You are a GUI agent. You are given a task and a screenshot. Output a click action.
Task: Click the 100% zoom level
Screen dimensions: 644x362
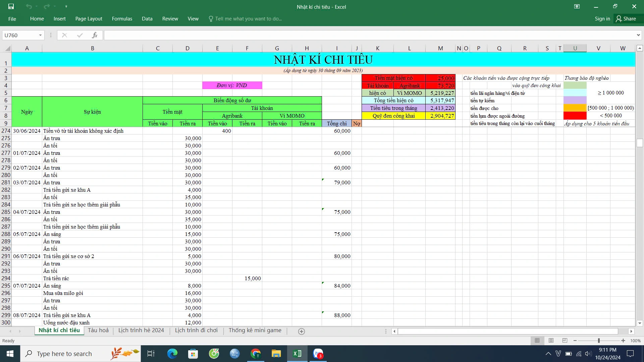pyautogui.click(x=635, y=341)
